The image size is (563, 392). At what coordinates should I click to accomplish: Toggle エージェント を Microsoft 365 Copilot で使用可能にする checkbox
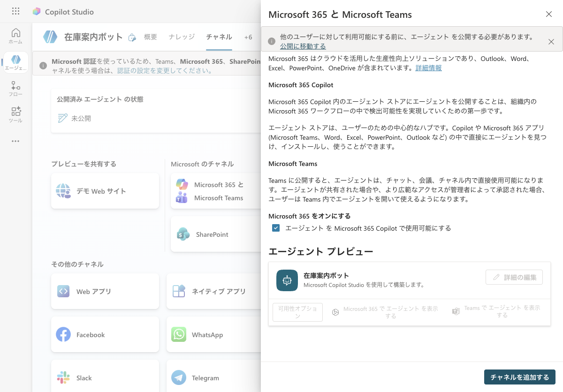pos(276,228)
